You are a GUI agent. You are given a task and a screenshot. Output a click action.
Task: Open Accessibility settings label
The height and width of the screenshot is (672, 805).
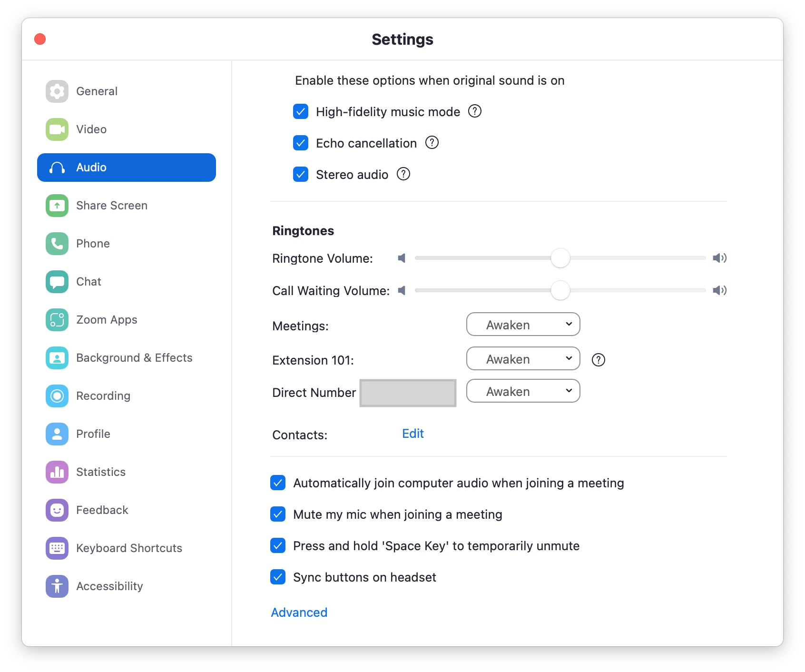tap(109, 586)
